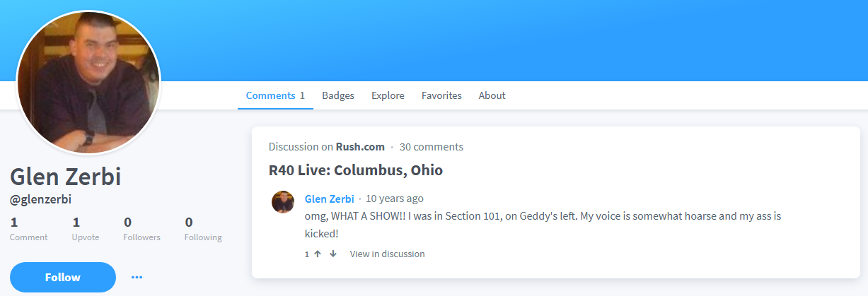
Task: Open the Explore tab
Action: coord(388,95)
